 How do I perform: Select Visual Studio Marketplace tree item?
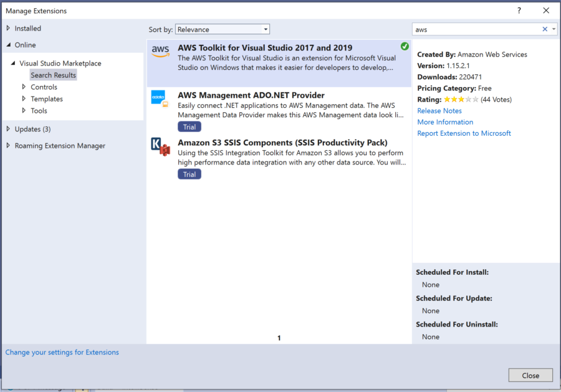coord(60,64)
